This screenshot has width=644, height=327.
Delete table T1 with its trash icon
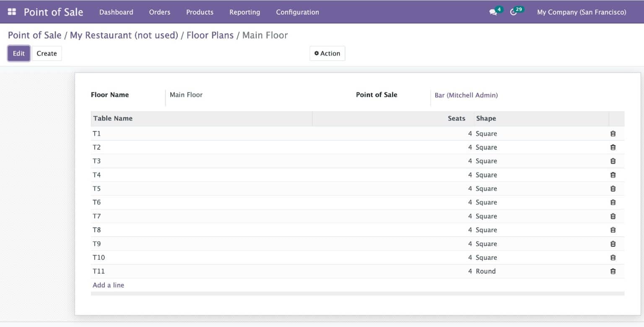coord(613,133)
